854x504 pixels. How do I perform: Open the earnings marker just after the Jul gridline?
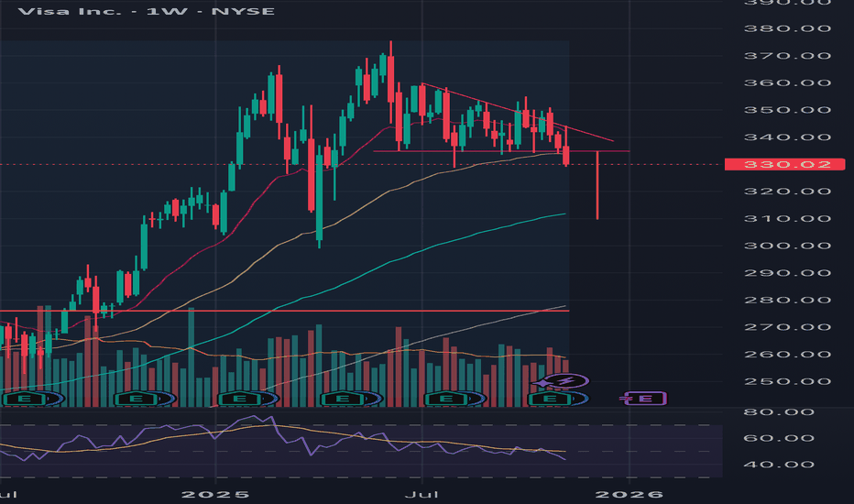(x=446, y=400)
